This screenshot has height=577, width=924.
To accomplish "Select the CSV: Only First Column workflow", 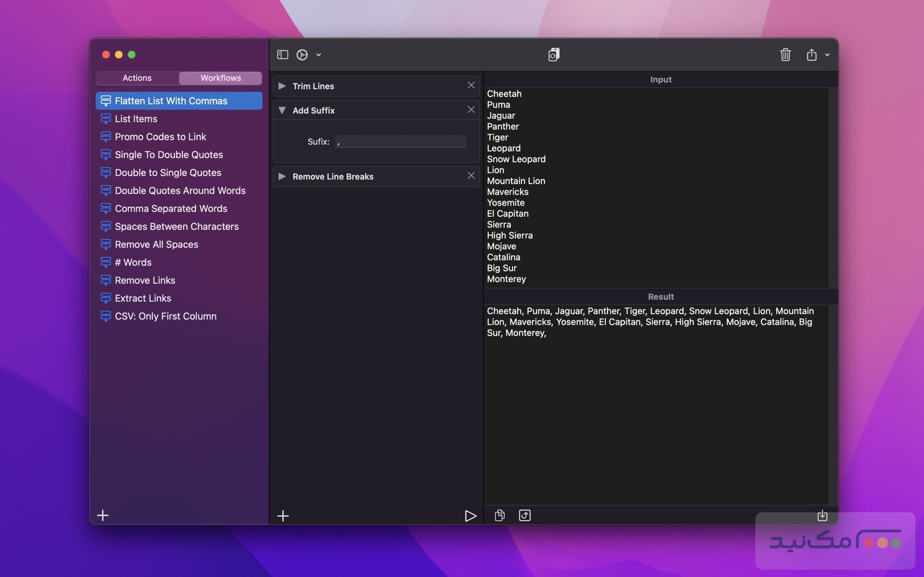I will click(x=165, y=316).
